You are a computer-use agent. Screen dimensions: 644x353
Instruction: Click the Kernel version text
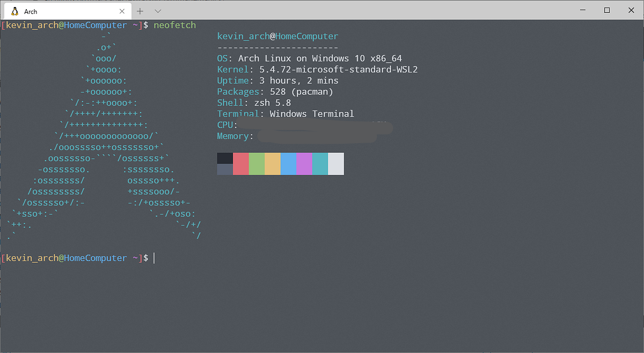[338, 69]
